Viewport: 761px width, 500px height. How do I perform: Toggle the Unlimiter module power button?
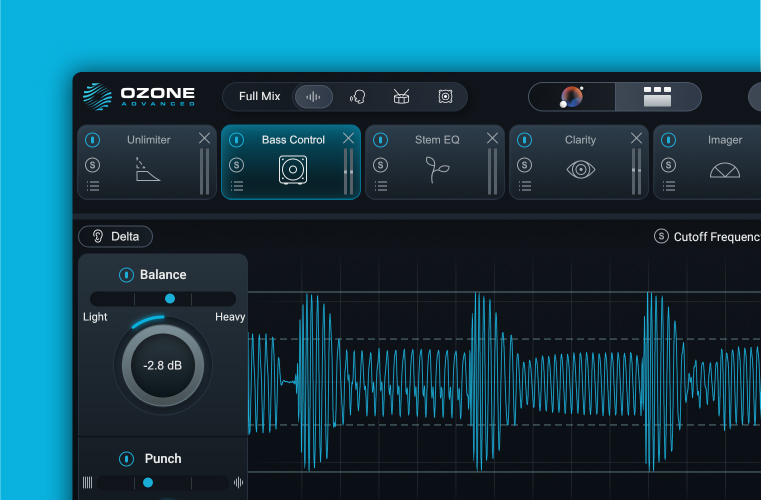coord(93,140)
